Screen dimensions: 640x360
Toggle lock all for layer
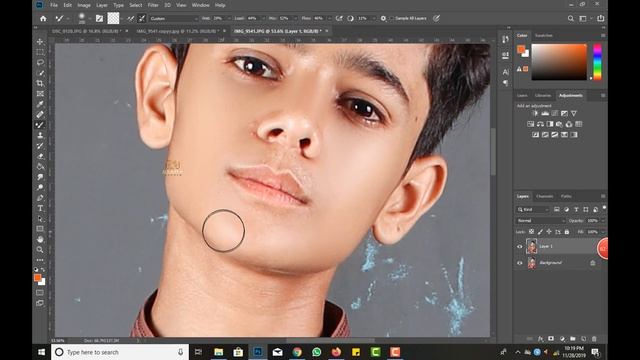[567, 232]
